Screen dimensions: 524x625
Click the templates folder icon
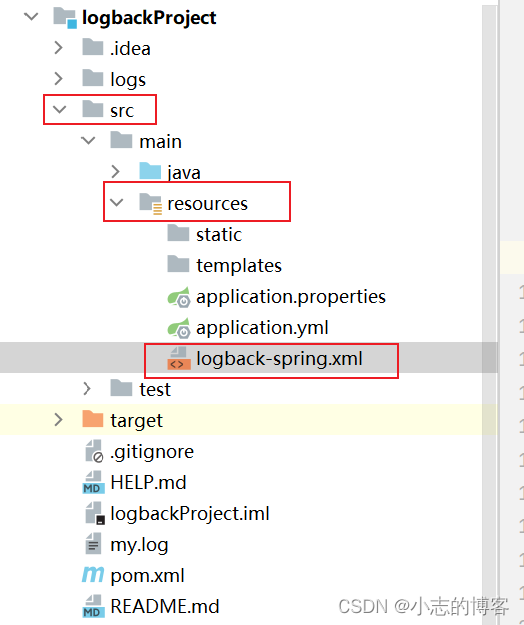(x=178, y=264)
